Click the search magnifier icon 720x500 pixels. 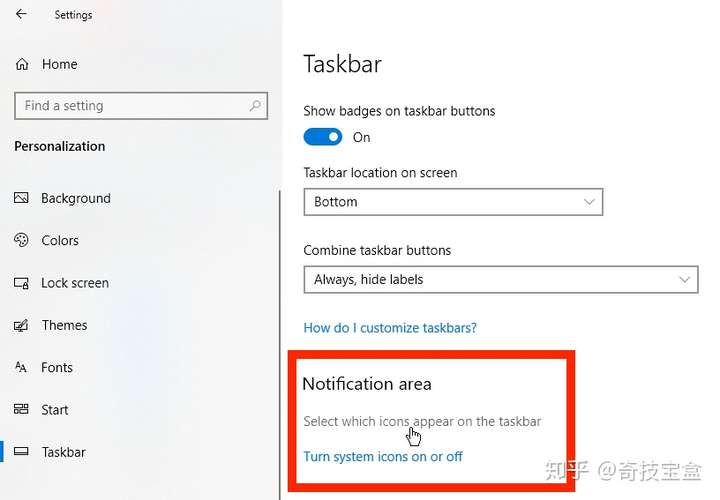(255, 106)
